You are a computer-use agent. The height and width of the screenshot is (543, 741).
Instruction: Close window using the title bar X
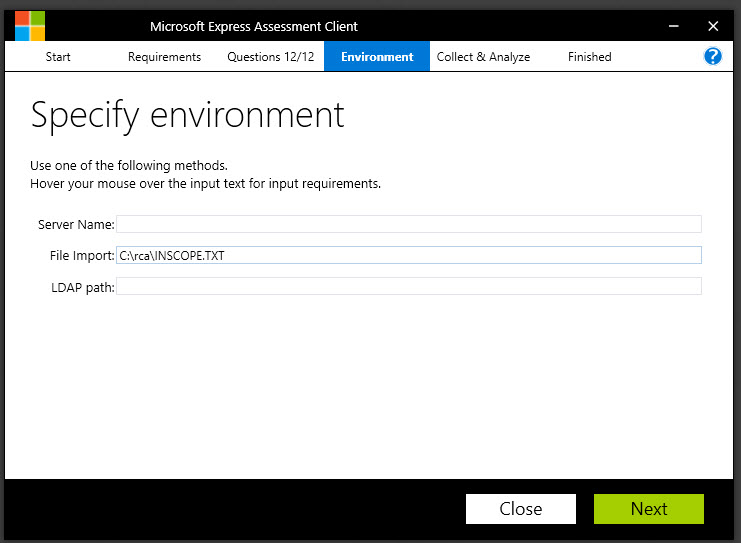click(x=713, y=26)
